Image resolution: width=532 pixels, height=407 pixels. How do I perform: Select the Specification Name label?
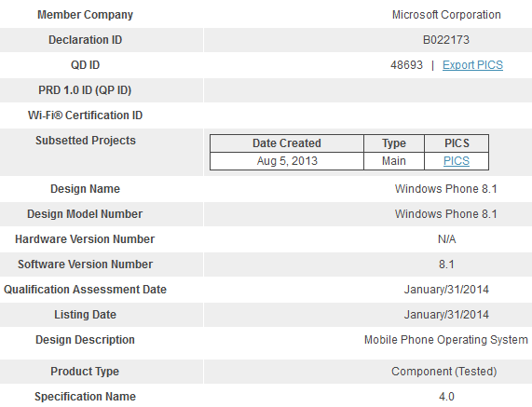click(85, 397)
